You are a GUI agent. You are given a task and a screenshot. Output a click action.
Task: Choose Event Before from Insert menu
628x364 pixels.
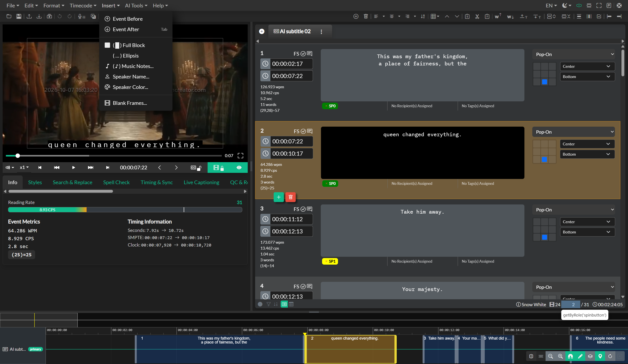(136, 19)
